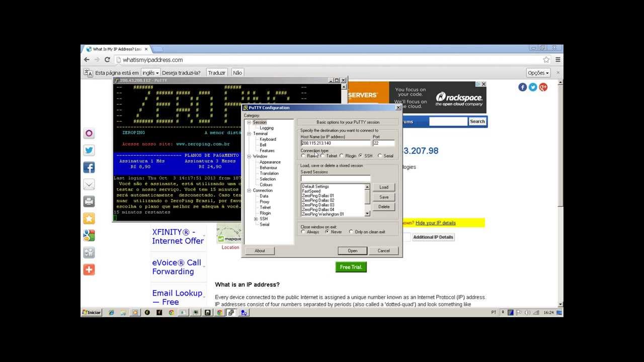Switch to the What Is My IP Address tab
Screen dimensions: 644x362
tap(117, 49)
